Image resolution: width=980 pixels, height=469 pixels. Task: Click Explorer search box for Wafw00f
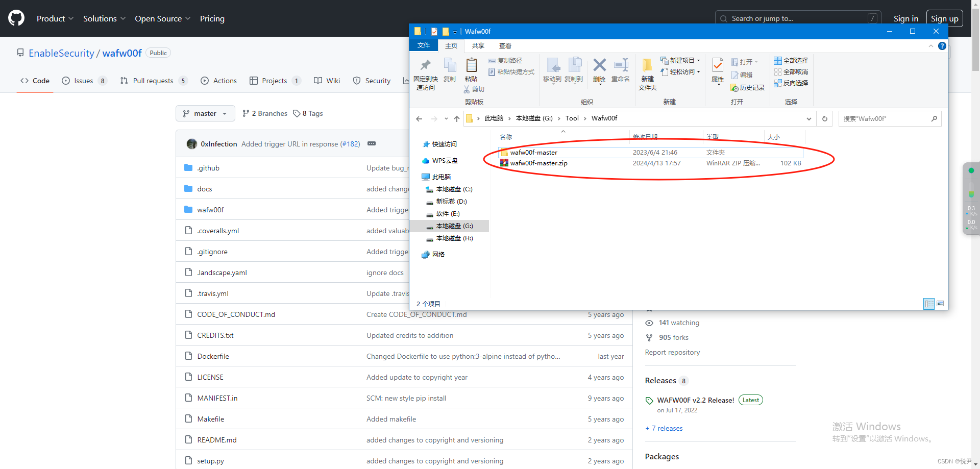pyautogui.click(x=890, y=118)
